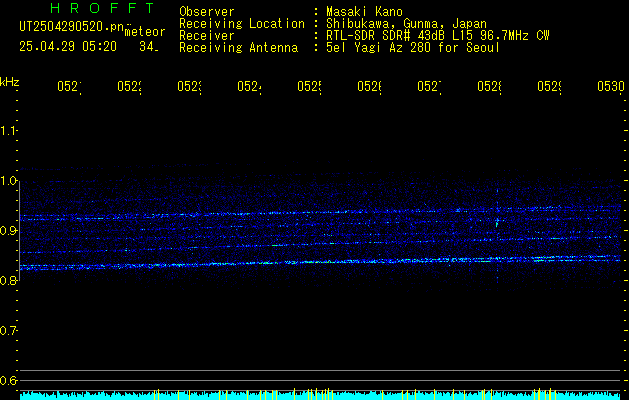Select receiver details 'RTL-SDR SDR# 43dB L15 96.7MHz CW'
Viewport: 629px width, 400px height.
point(438,36)
